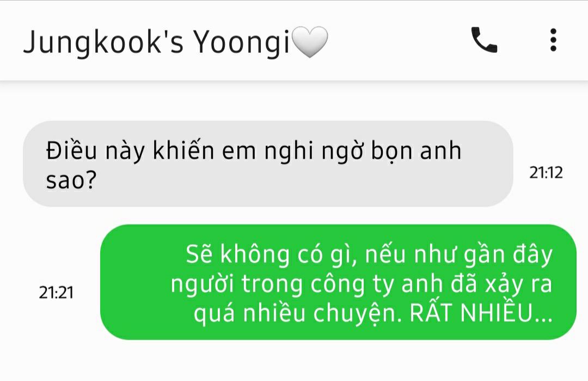Tap the word "sao?" in the gray message

[71, 180]
